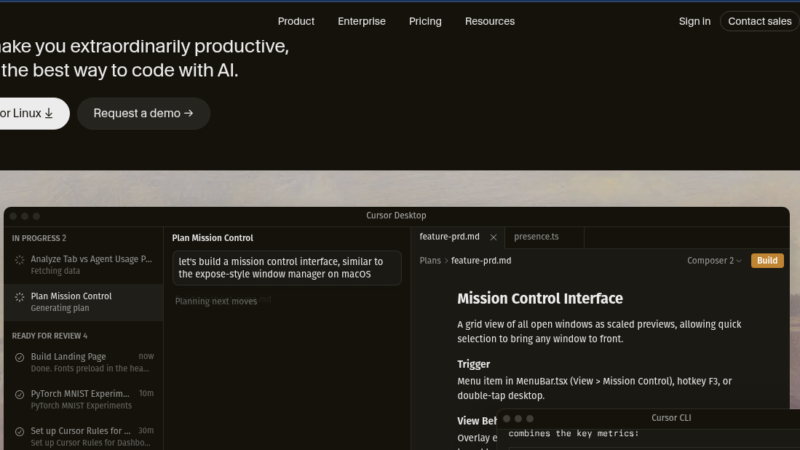Click the mission control prompt input box
Image resolution: width=800 pixels, height=450 pixels.
(287, 268)
